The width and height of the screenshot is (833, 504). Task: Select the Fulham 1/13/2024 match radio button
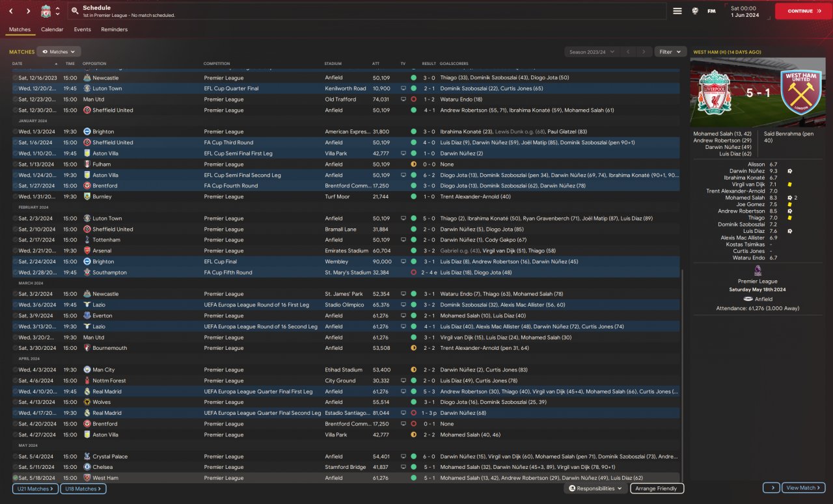click(x=16, y=165)
